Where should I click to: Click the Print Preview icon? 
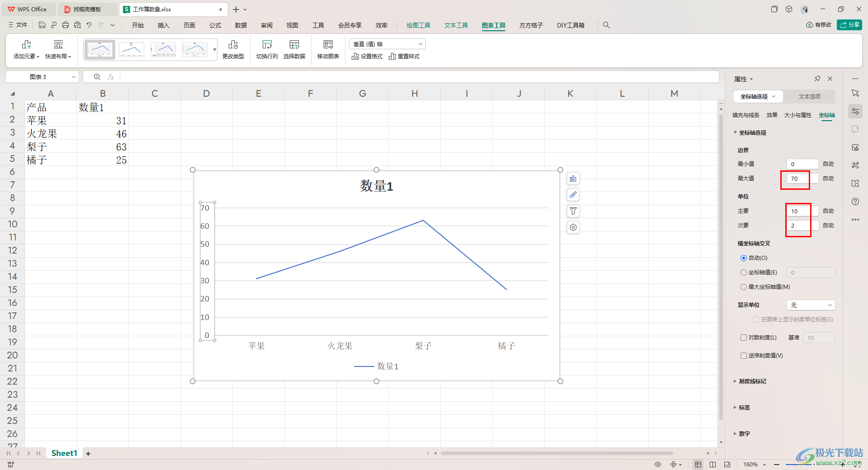tap(77, 25)
